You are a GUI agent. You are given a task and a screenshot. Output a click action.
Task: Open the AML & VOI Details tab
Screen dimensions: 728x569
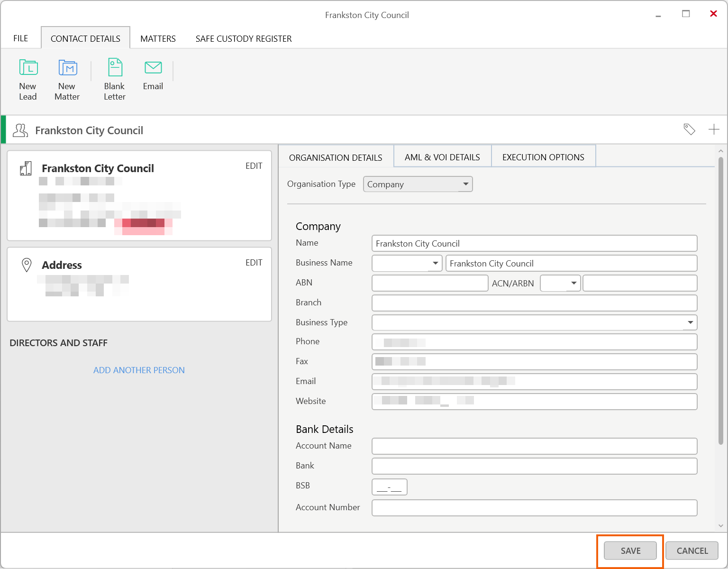click(x=442, y=157)
